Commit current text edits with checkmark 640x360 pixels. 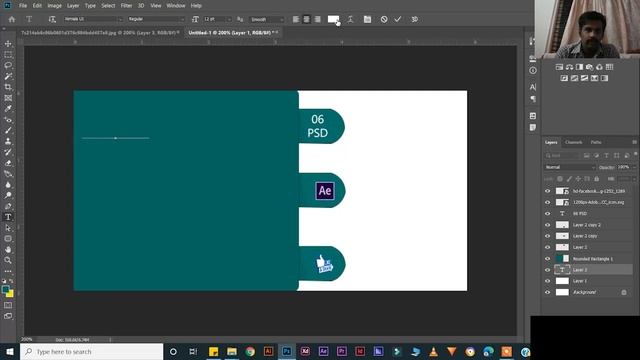pyautogui.click(x=398, y=19)
